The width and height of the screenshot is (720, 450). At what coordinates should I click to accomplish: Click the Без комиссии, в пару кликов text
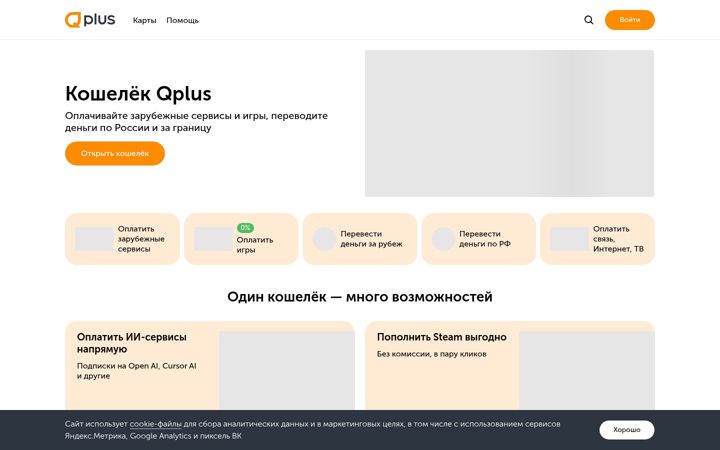tap(432, 354)
